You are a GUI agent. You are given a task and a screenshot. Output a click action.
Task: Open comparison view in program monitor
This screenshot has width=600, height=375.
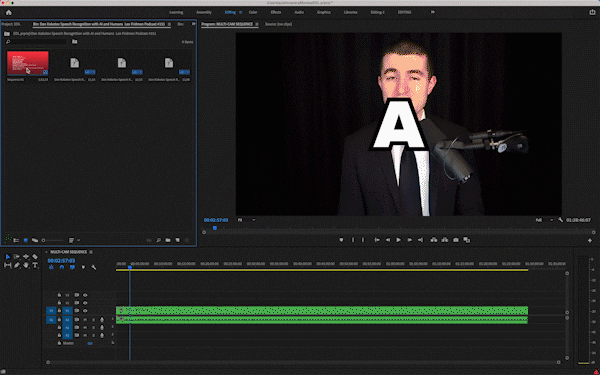pos(466,240)
